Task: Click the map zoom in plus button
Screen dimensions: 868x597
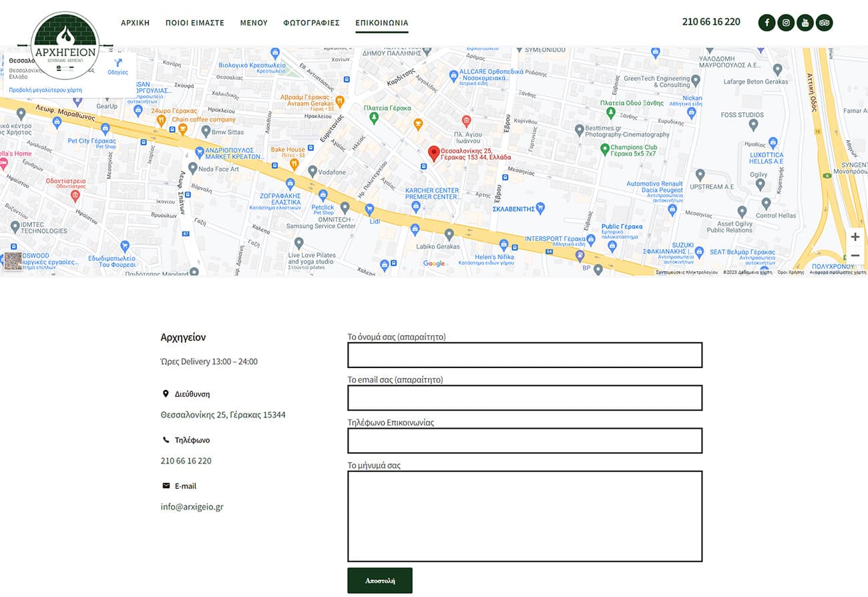Action: 855,237
